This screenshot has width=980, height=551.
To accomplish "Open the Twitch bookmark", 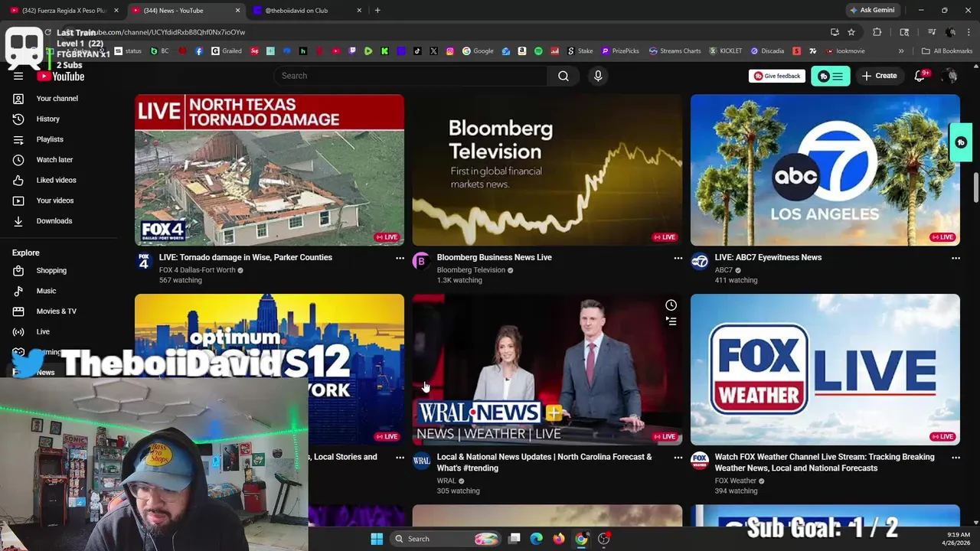I will point(352,51).
